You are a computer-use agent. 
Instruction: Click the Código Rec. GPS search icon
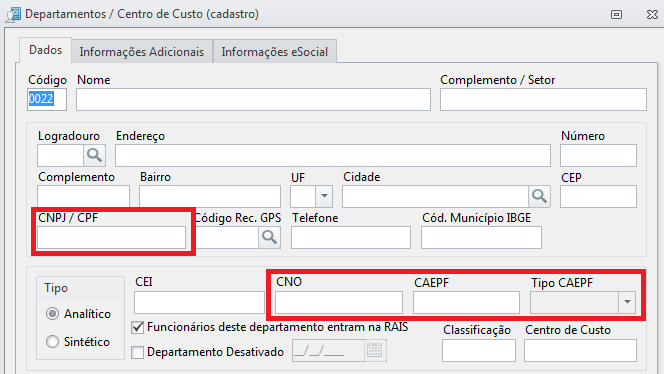pos(269,237)
